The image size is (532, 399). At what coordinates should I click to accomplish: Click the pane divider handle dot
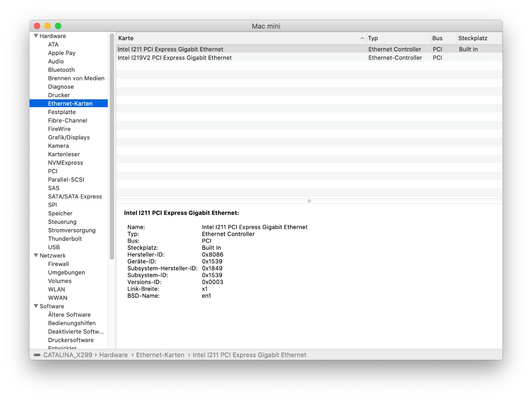309,201
